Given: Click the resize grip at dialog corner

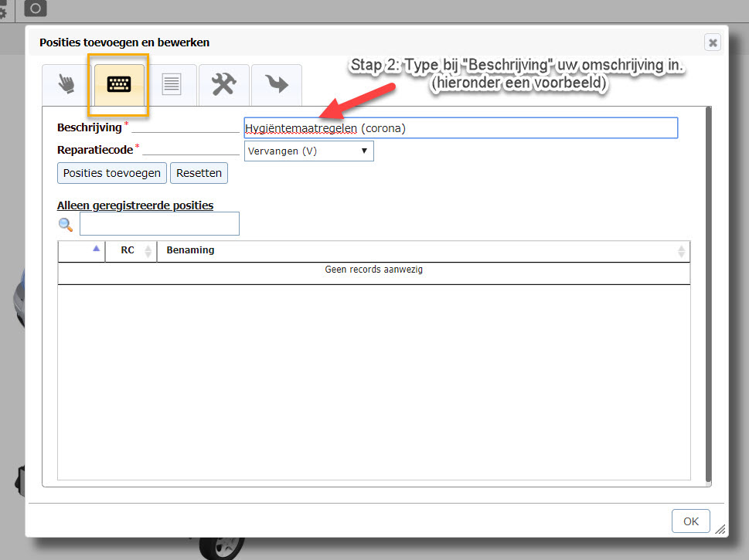Looking at the screenshot, I should (x=720, y=529).
